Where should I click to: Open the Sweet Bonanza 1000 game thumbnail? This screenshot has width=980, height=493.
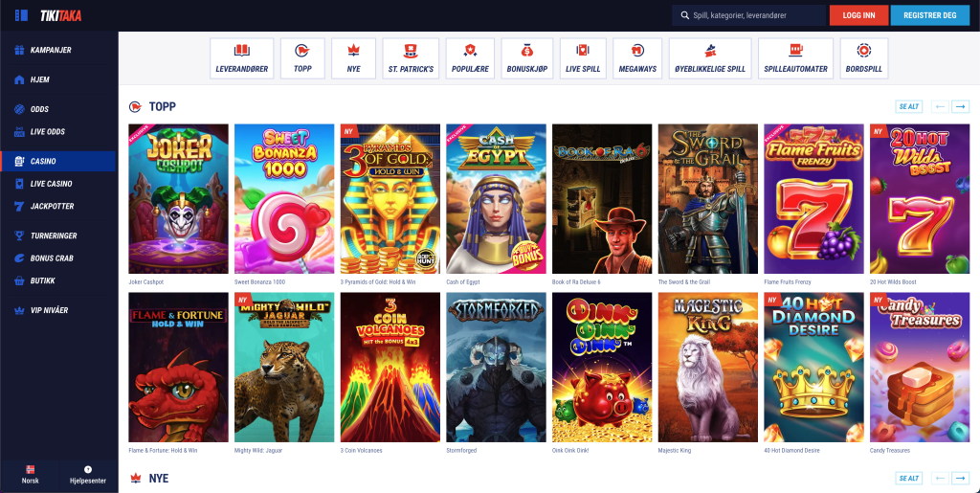[284, 199]
